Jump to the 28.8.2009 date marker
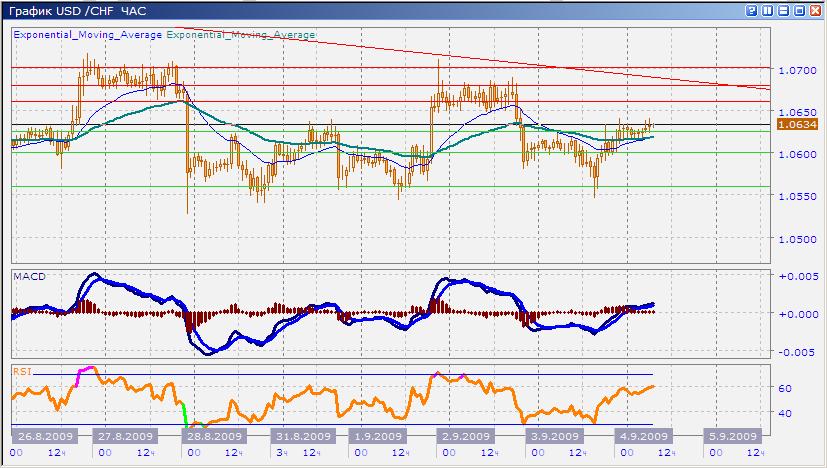The height and width of the screenshot is (468, 827). point(215,437)
